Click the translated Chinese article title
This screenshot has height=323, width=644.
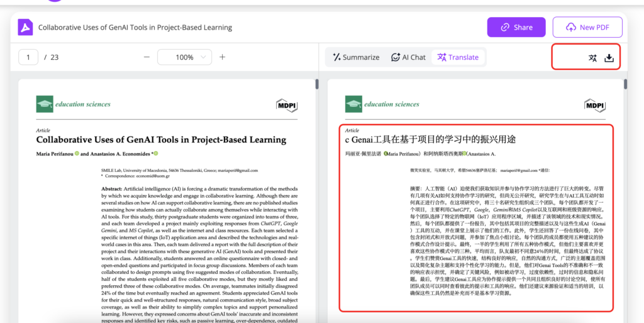click(x=430, y=140)
